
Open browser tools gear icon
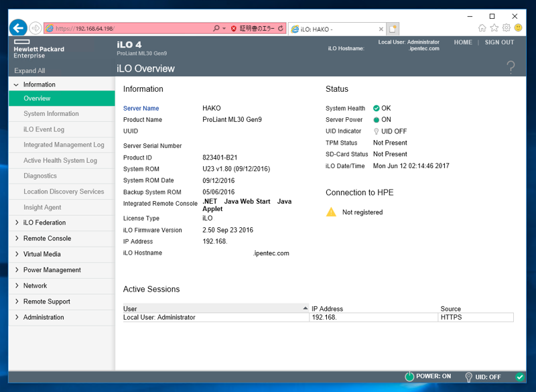[507, 28]
